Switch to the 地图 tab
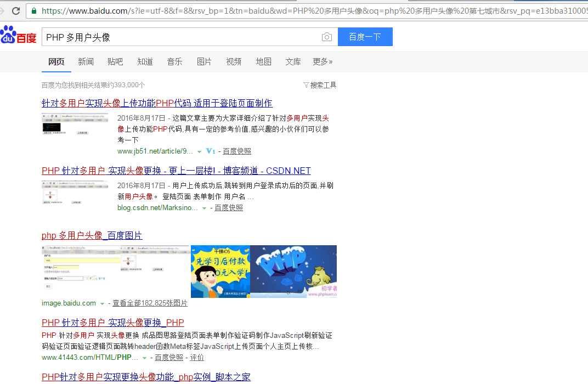The width and height of the screenshot is (588, 384). [264, 61]
